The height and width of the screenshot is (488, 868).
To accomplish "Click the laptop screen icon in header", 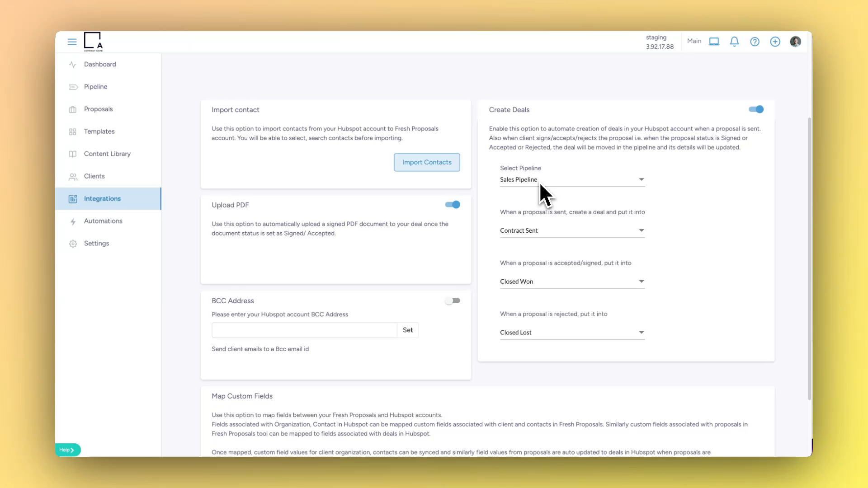I will point(714,42).
